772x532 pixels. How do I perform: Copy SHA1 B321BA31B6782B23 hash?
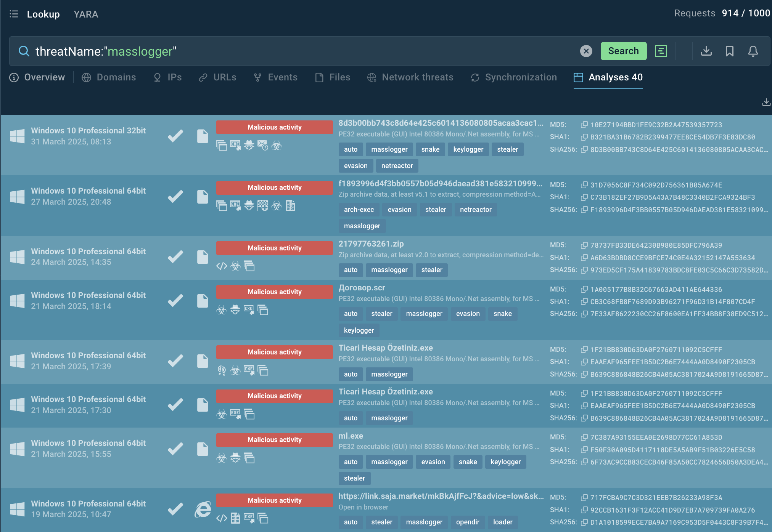tap(584, 137)
